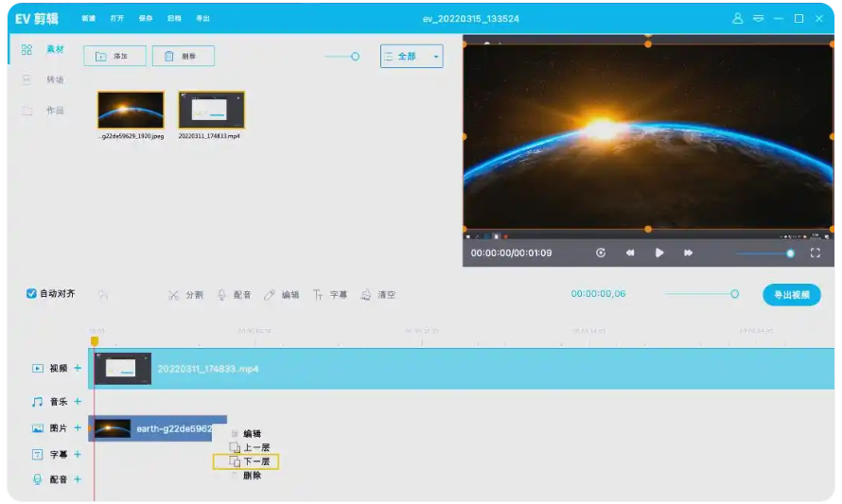
Task: Click the microphone 配音 tool in the toolbar
Action: pyautogui.click(x=234, y=295)
